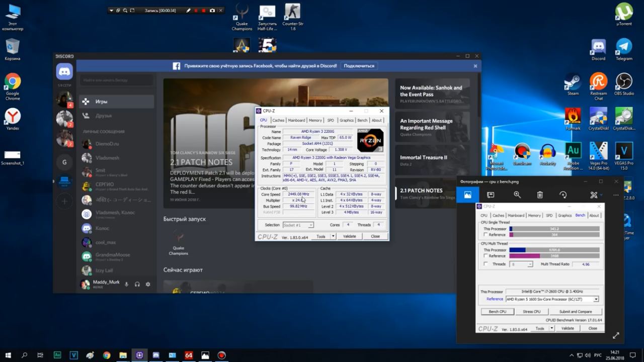Image resolution: width=644 pixels, height=362 pixels.
Task: Open Discord user settings gear
Action: pos(148,284)
